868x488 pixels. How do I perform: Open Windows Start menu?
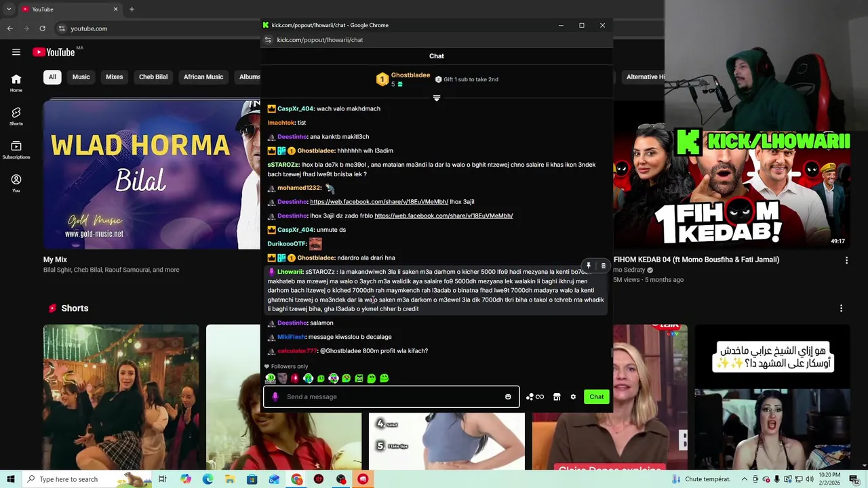coord(10,479)
